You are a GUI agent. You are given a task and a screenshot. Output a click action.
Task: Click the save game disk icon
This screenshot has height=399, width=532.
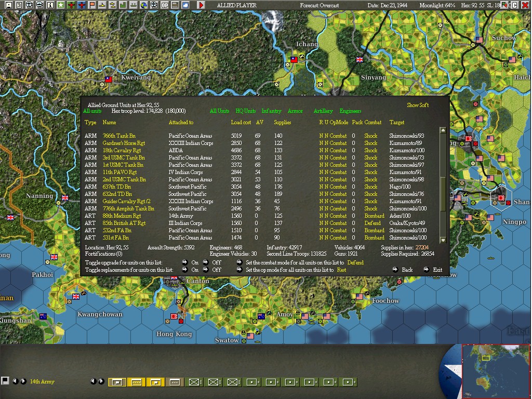point(8,5)
